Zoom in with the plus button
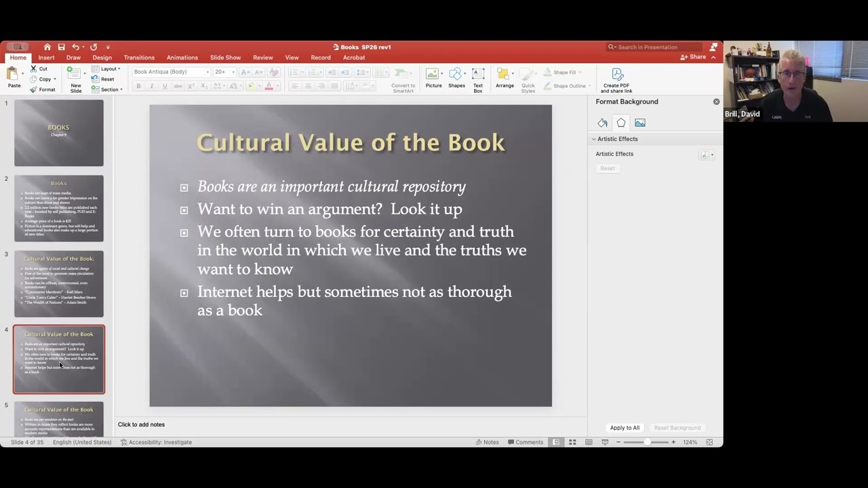The height and width of the screenshot is (488, 868). click(673, 442)
